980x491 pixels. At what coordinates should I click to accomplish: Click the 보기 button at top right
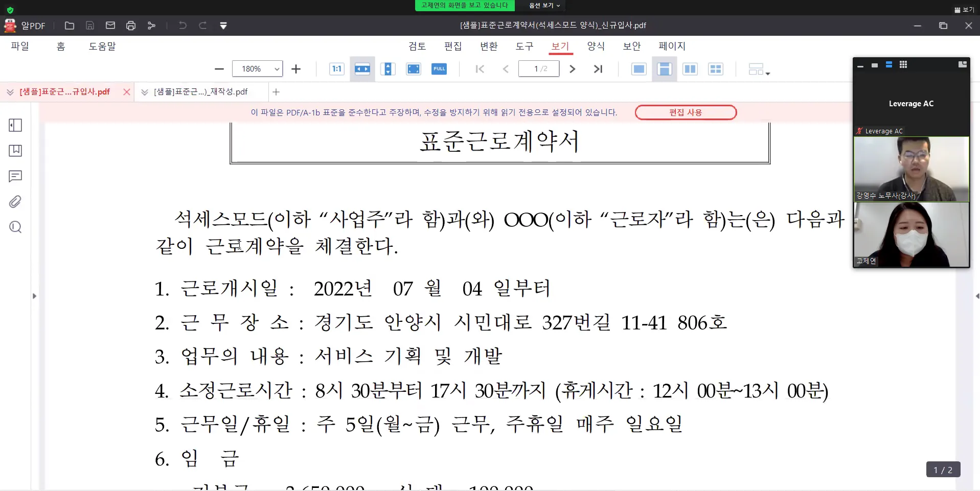(x=964, y=10)
